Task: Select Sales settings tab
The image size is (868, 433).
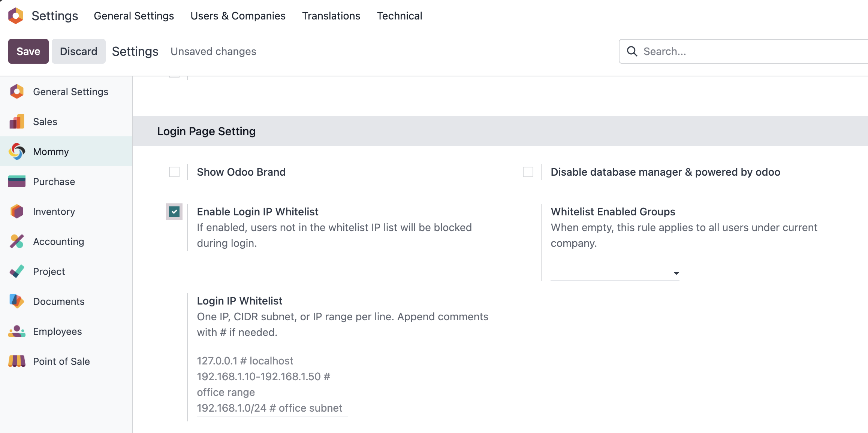Action: click(x=66, y=122)
